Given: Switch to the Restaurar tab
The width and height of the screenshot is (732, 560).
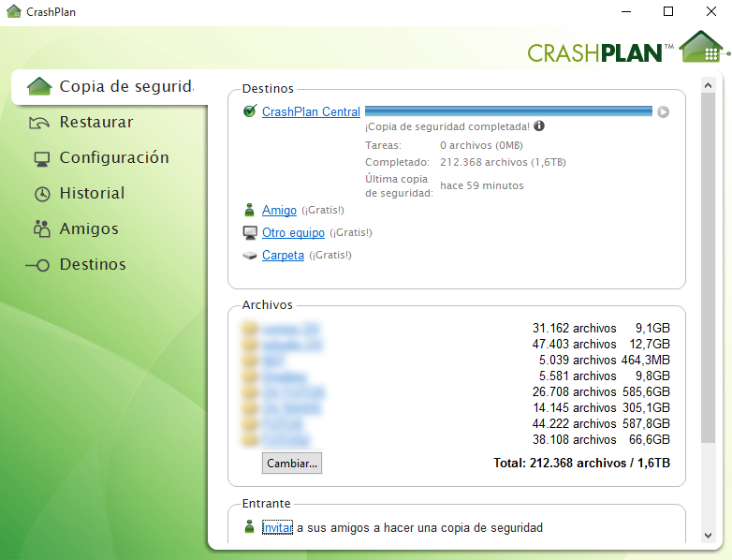Looking at the screenshot, I should (96, 123).
